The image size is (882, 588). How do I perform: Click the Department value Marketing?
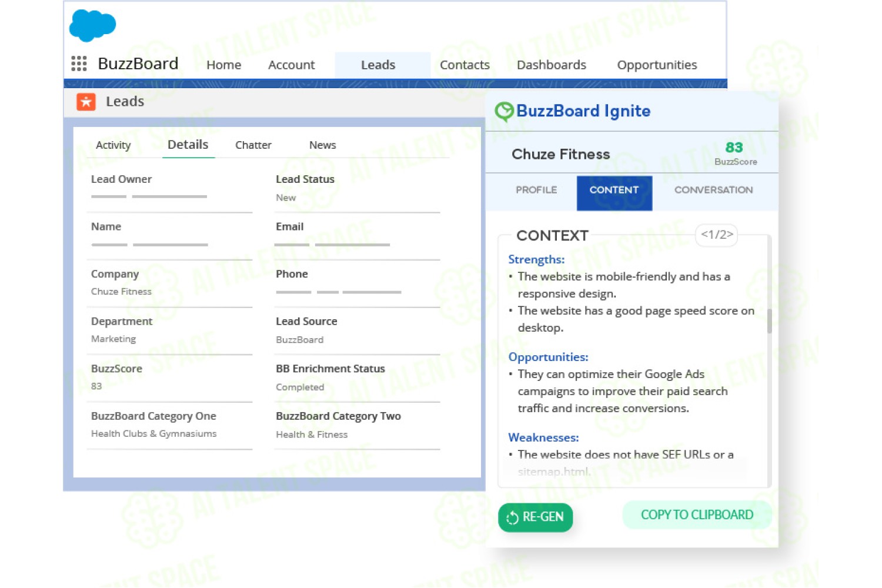pyautogui.click(x=113, y=339)
